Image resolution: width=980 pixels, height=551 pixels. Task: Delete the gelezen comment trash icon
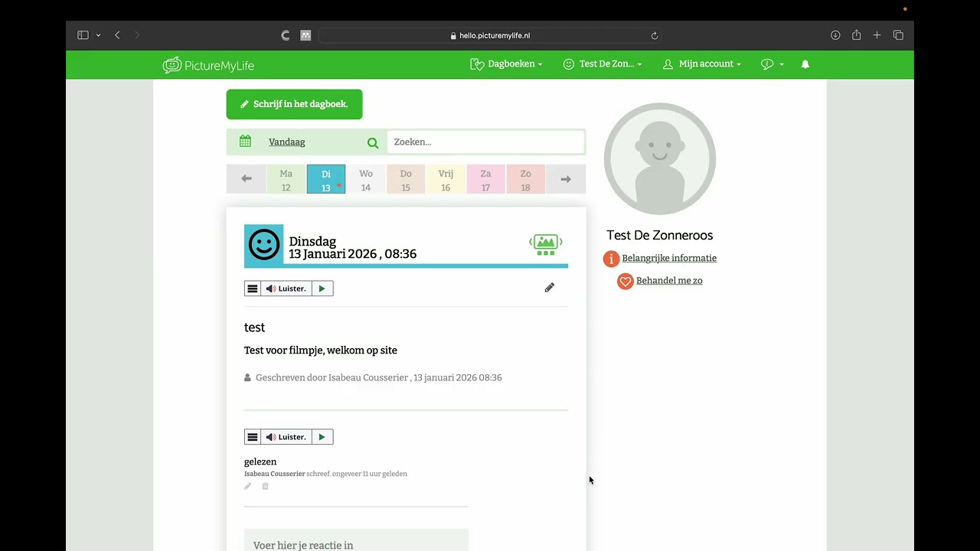coord(266,487)
